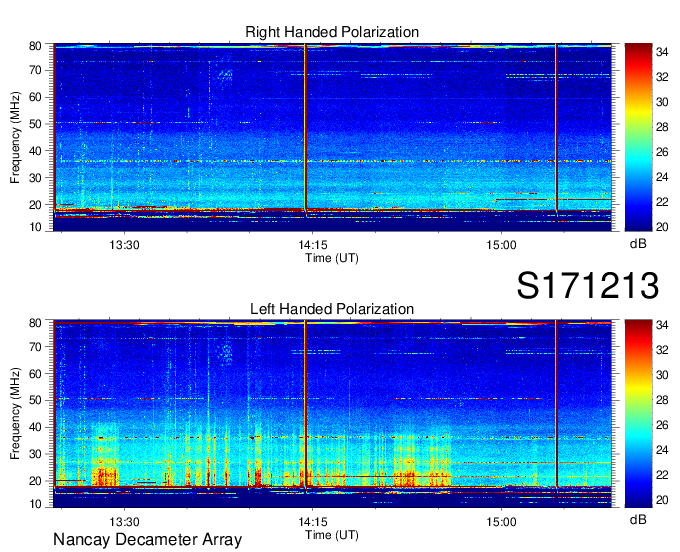Click the 24 value on the upper color bar

tap(662, 177)
